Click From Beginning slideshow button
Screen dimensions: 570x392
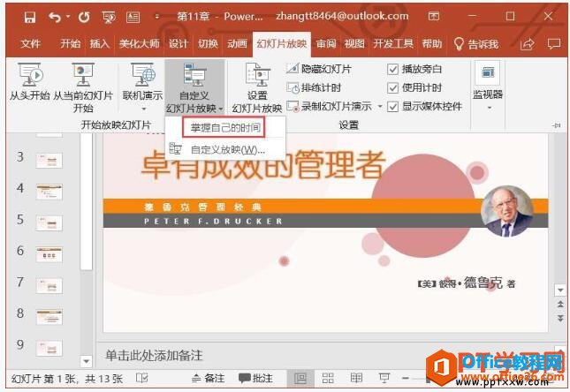click(30, 82)
